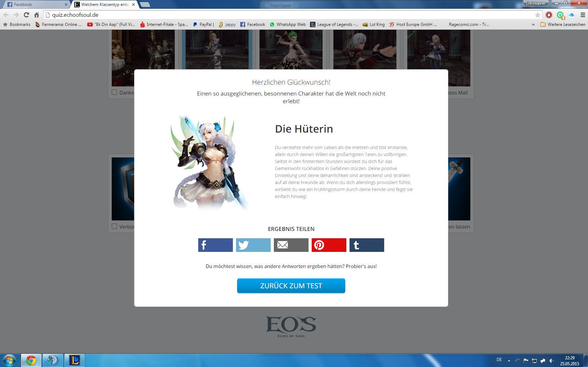Image resolution: width=588 pixels, height=367 pixels.
Task: Close the Welchem Klassentyp tab
Action: [x=133, y=5]
